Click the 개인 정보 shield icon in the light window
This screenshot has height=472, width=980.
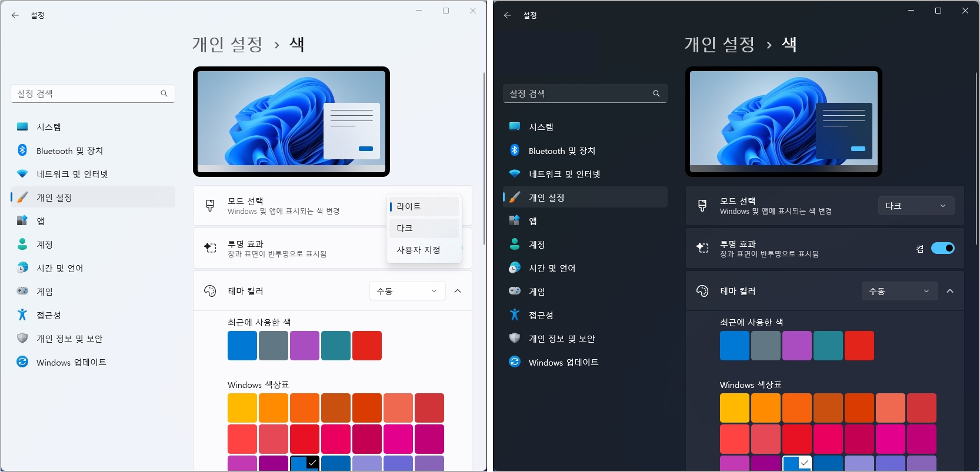click(22, 338)
